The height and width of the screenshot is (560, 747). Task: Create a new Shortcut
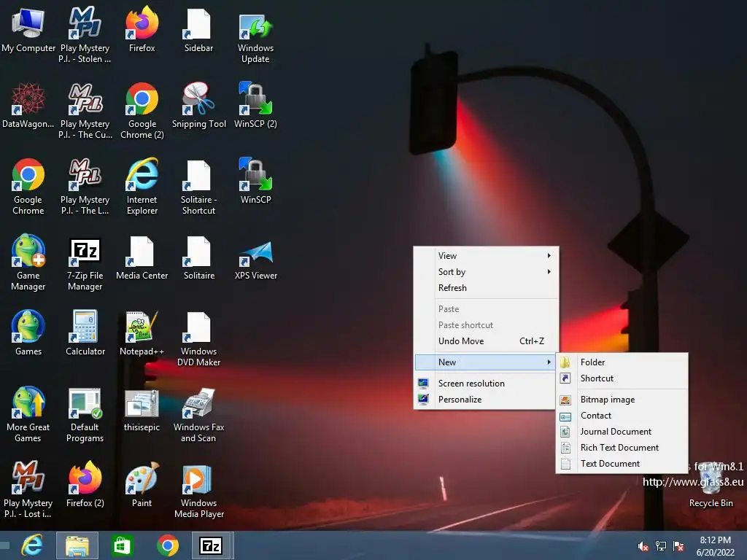point(622,378)
